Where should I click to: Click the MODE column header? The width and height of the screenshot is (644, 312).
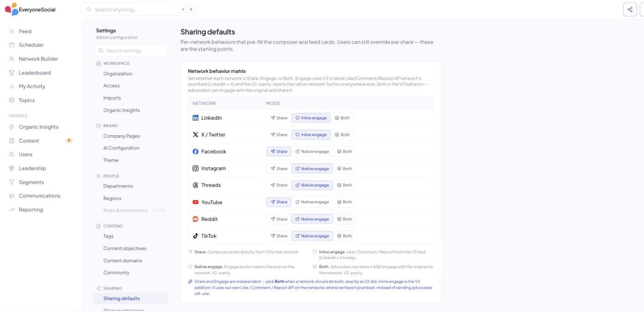273,103
